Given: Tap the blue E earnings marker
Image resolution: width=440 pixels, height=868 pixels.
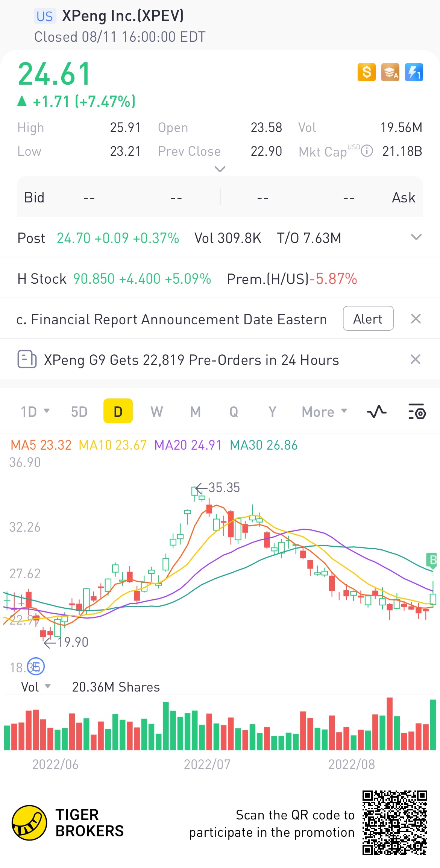Looking at the screenshot, I should click(x=37, y=666).
